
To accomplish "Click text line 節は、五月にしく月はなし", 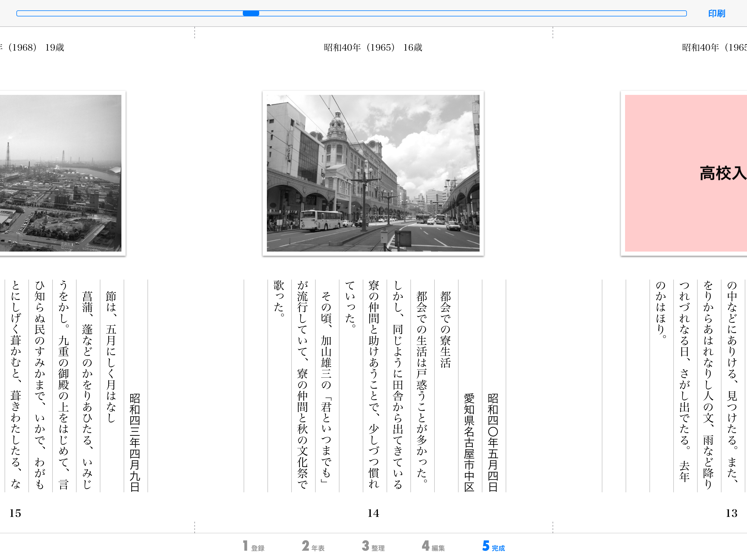I will tap(112, 357).
